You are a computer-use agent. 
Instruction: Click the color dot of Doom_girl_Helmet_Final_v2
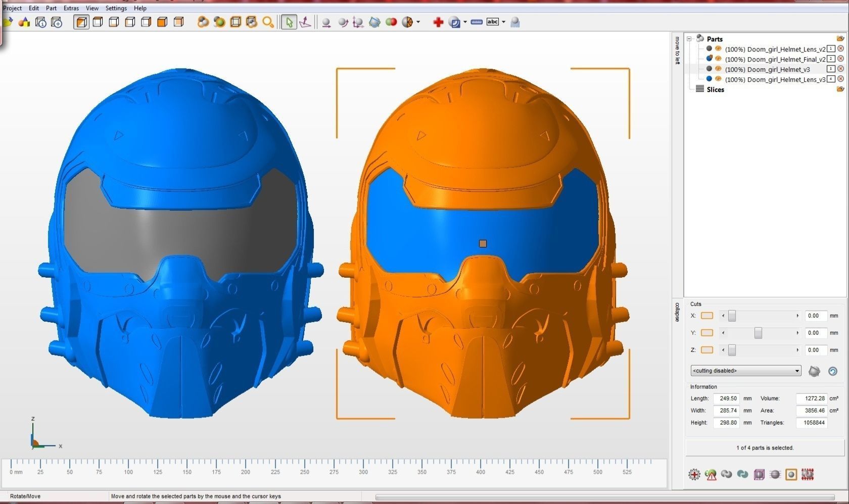pos(709,59)
